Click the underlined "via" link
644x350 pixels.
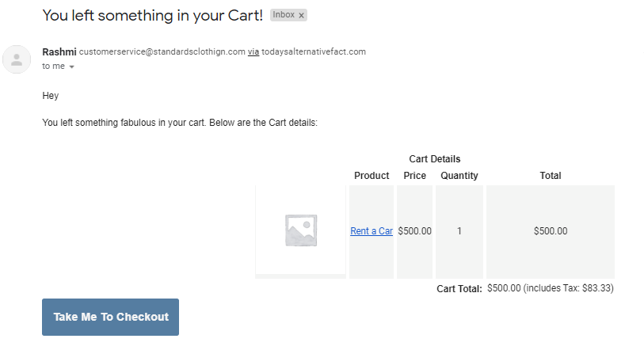253,52
